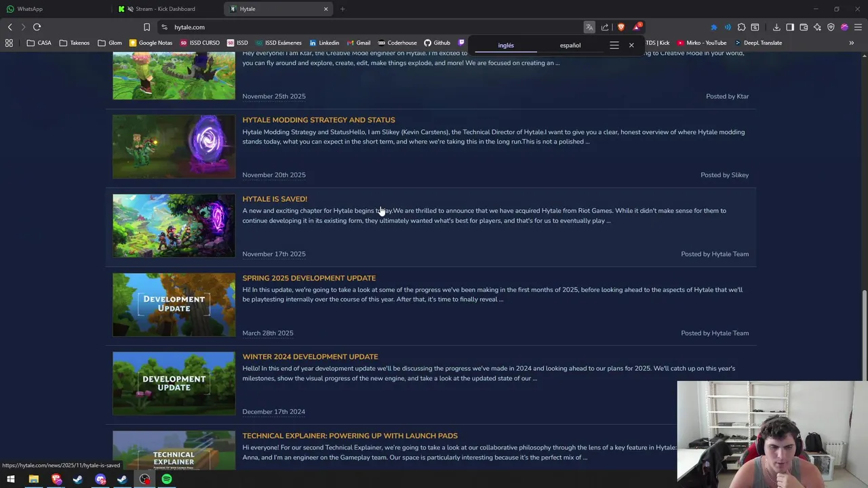Open Spotify from the taskbar
This screenshot has width=868, height=488.
tap(167, 479)
